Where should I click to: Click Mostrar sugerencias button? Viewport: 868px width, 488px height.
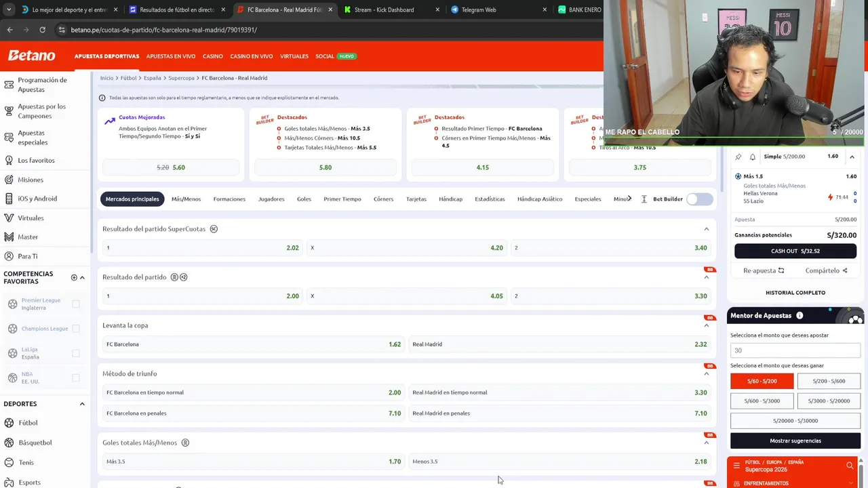(795, 441)
